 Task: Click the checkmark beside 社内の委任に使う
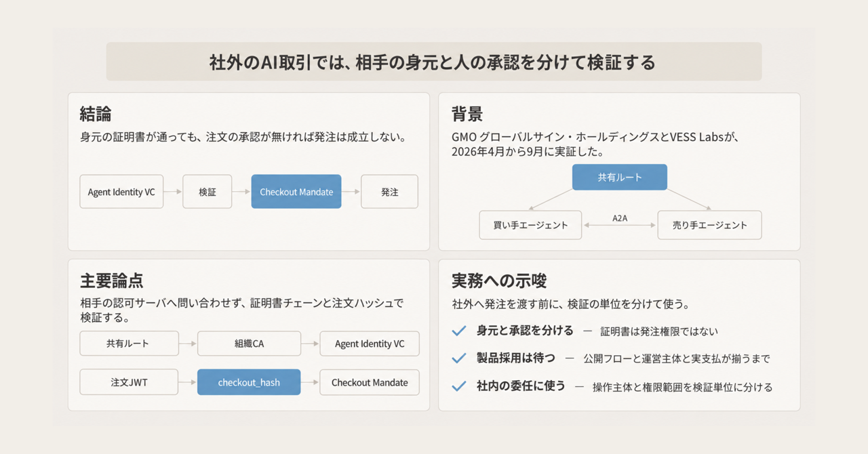tap(459, 386)
